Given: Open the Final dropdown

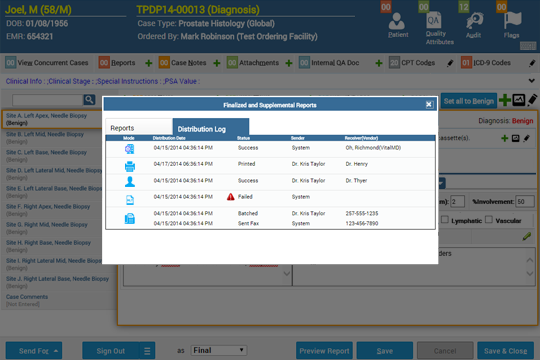Looking at the screenshot, I should click(219, 350).
